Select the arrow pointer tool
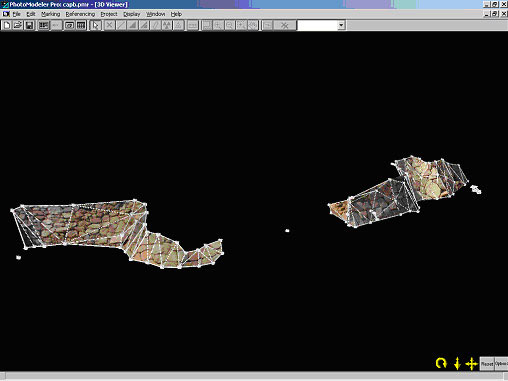Viewport: 508px width, 381px height. [x=96, y=25]
